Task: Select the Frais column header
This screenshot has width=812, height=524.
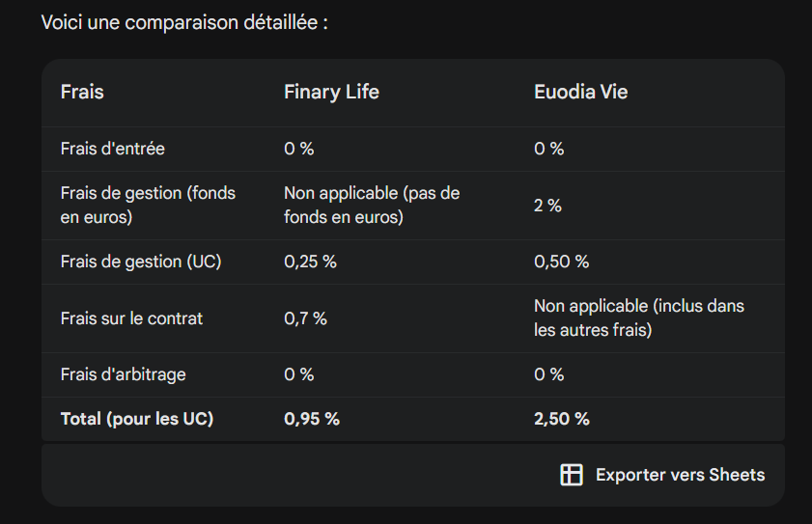Action: coord(82,93)
